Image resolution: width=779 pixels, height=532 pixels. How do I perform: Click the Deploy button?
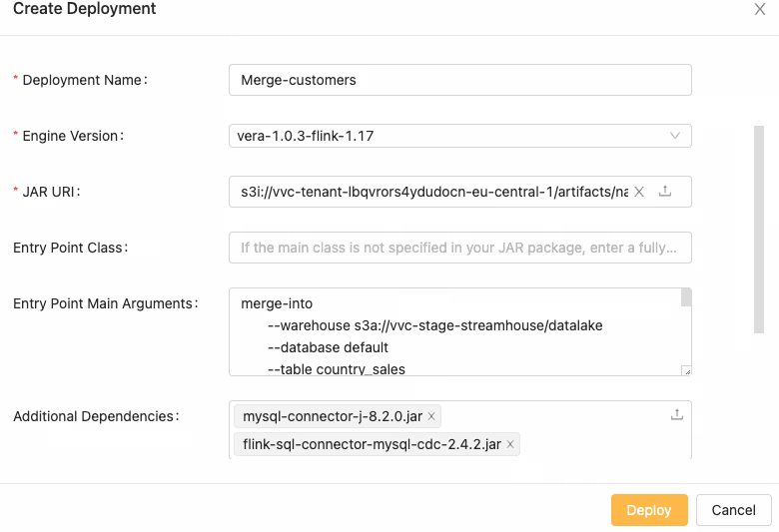(649, 510)
